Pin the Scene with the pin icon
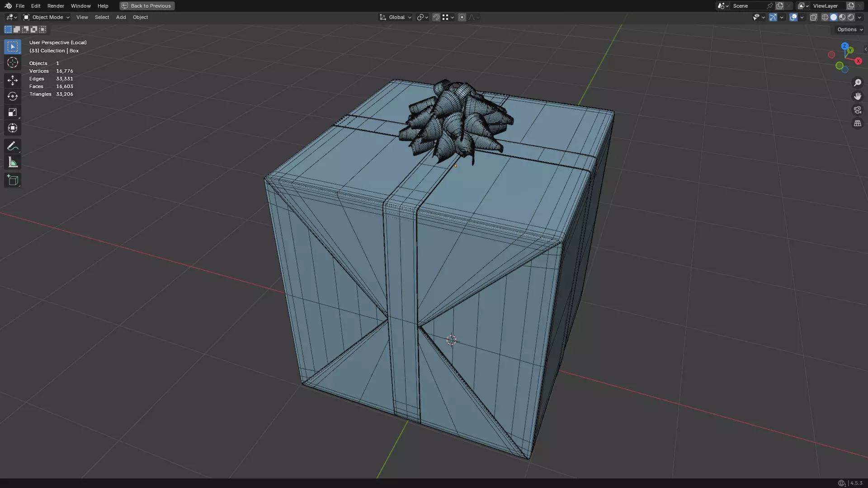The width and height of the screenshot is (868, 488). pyautogui.click(x=770, y=6)
